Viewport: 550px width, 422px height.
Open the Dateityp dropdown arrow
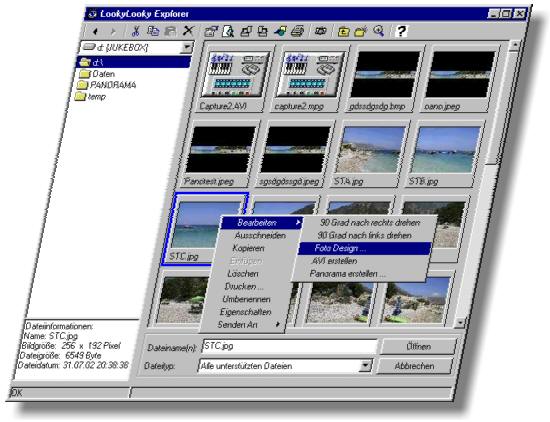tap(365, 366)
